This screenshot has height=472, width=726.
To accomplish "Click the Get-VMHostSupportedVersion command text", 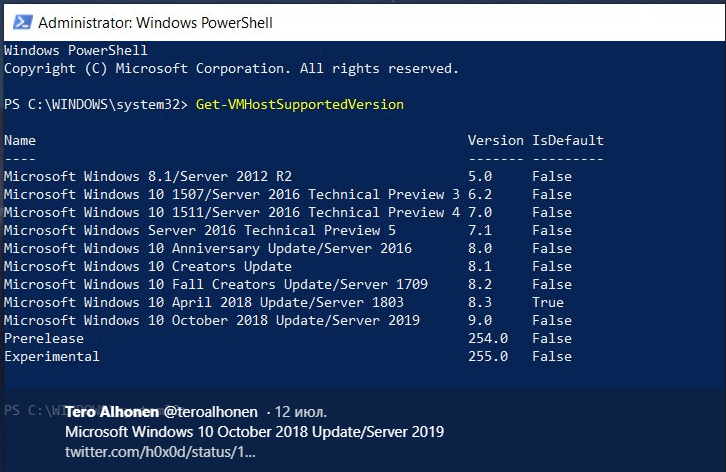I will pyautogui.click(x=300, y=105).
